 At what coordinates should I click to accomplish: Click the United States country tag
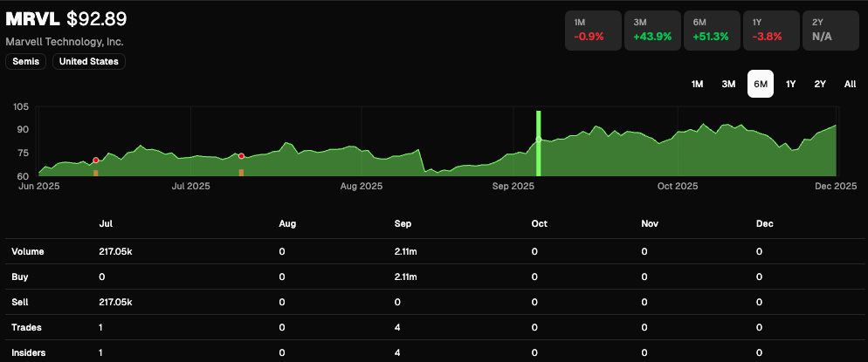pos(89,61)
